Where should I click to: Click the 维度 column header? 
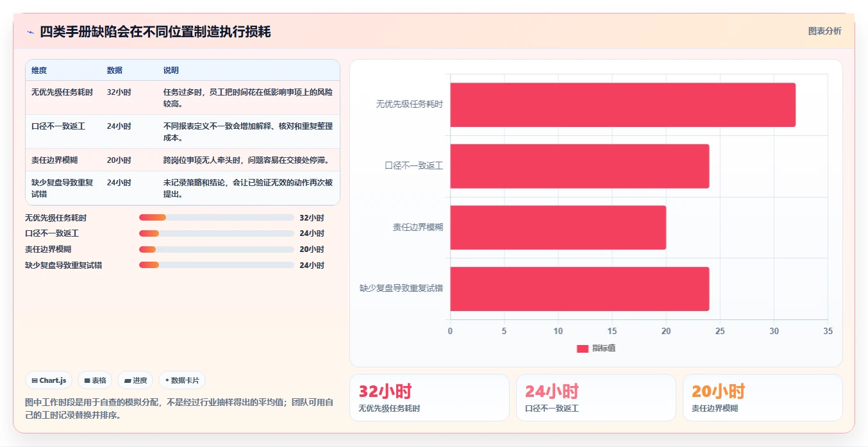coord(39,71)
